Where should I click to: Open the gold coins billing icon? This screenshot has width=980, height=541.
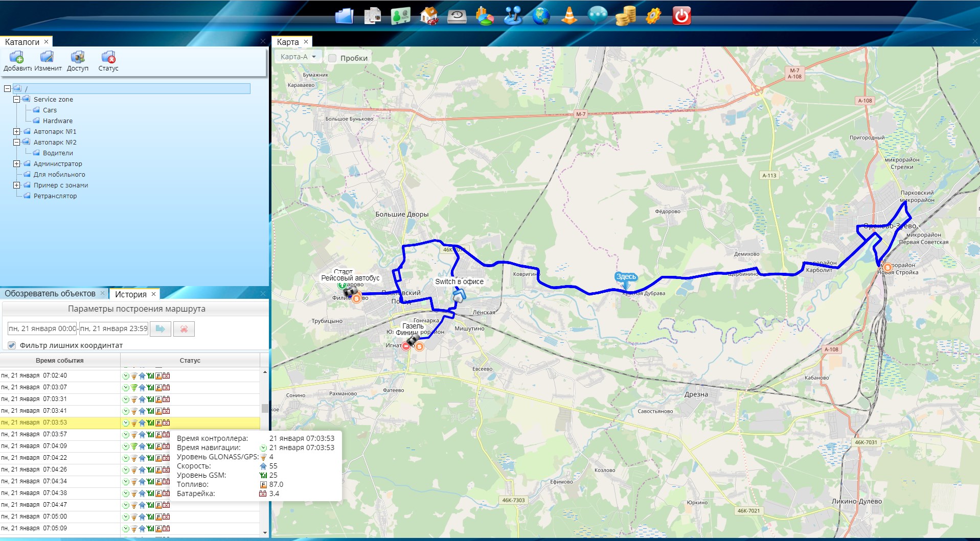[x=625, y=16]
